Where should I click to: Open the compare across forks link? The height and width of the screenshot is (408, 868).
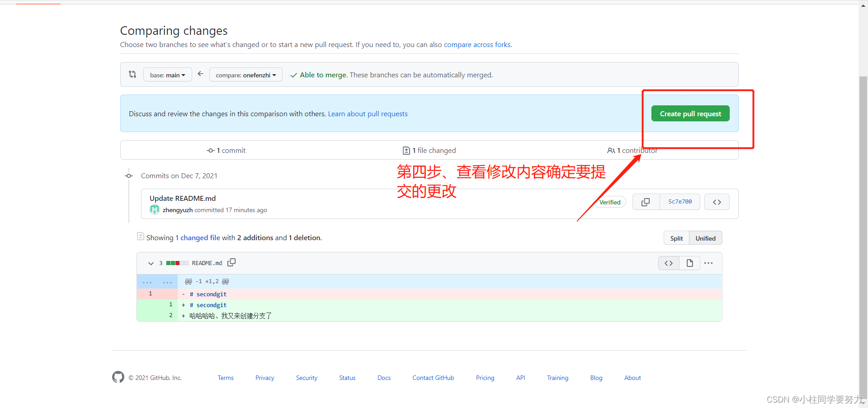tap(477, 44)
